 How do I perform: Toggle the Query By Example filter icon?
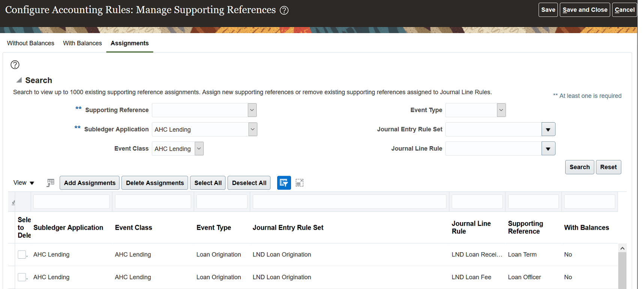[x=284, y=183]
